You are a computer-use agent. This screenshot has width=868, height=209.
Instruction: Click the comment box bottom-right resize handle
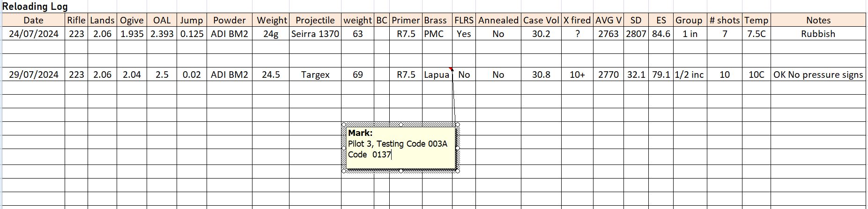(458, 171)
